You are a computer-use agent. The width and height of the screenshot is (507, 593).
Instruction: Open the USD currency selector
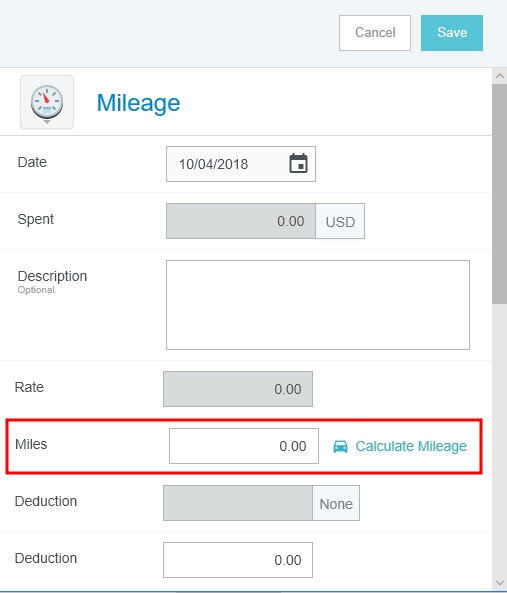340,221
